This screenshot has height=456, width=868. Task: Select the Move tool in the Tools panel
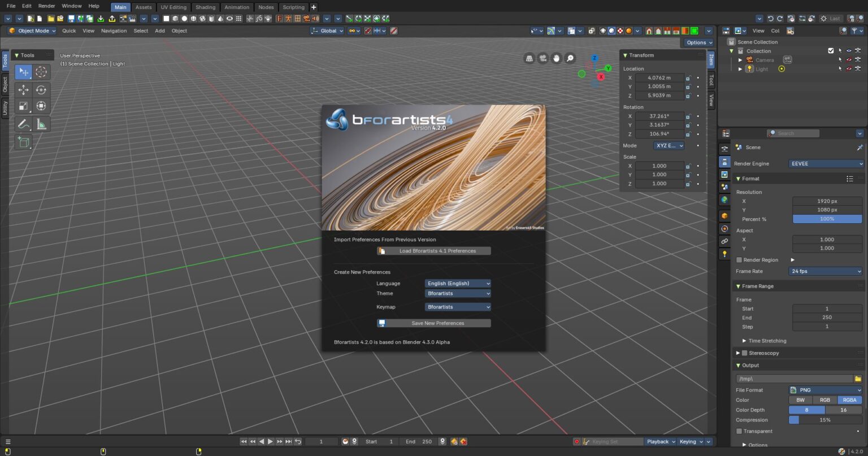tap(24, 89)
